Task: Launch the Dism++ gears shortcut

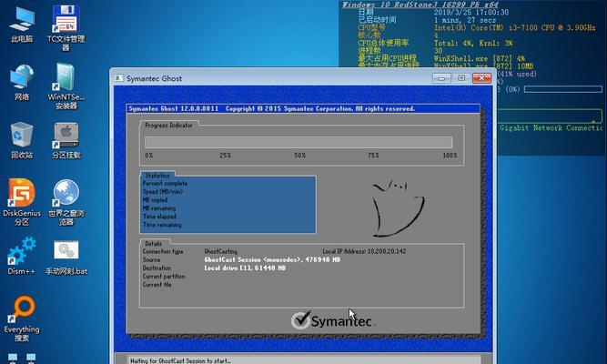Action: (22, 256)
